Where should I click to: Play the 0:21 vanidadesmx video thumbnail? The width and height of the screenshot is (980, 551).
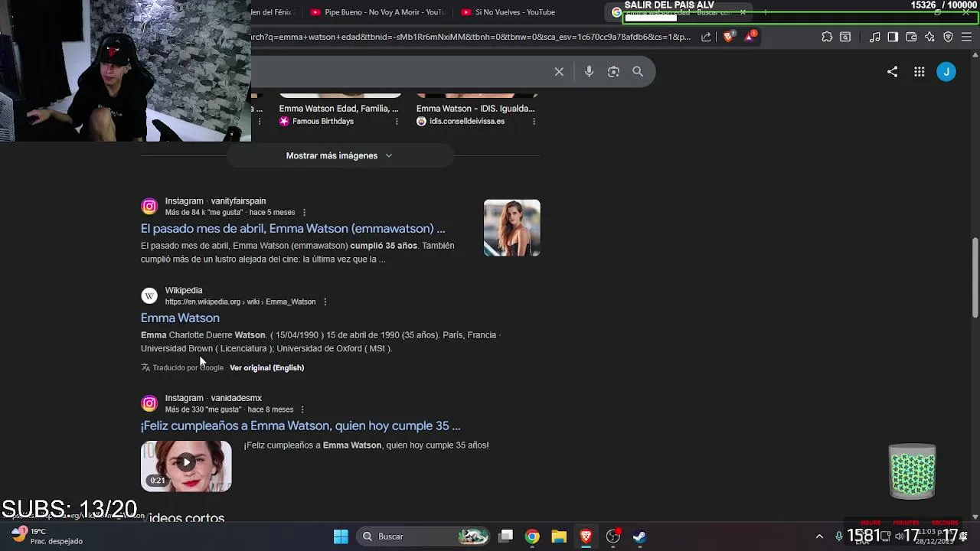[186, 465]
